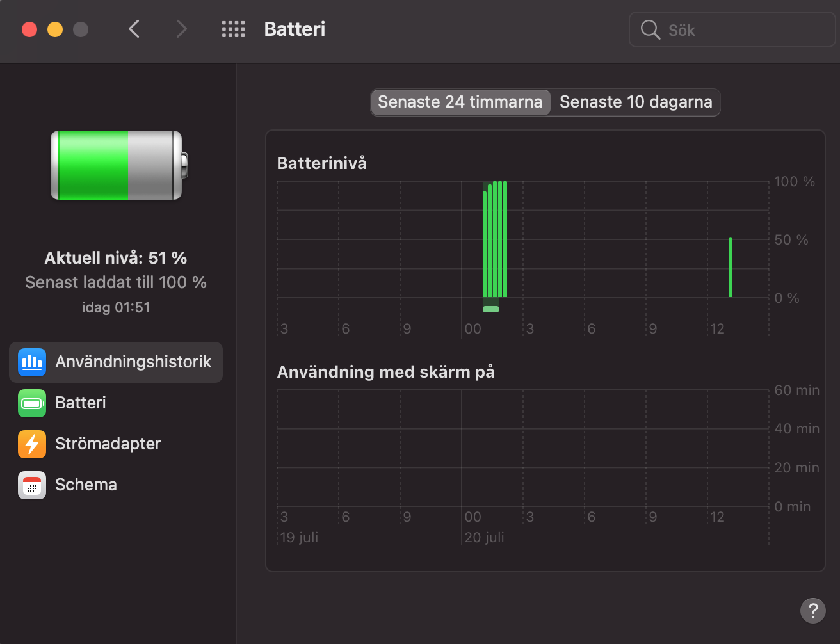840x644 pixels.
Task: Select the Batteri label in sidebar
Action: 81,403
